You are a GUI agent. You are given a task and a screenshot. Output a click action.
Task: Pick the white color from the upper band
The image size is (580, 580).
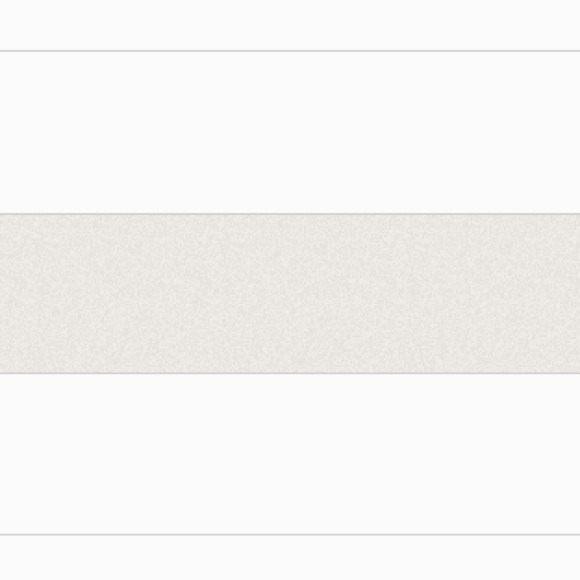click(x=290, y=132)
